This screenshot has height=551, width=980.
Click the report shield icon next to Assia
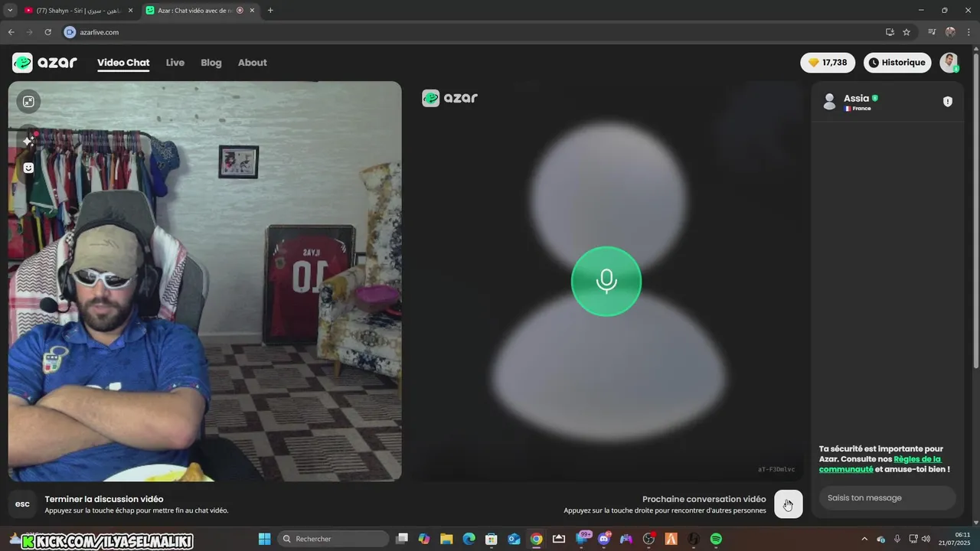(x=948, y=102)
